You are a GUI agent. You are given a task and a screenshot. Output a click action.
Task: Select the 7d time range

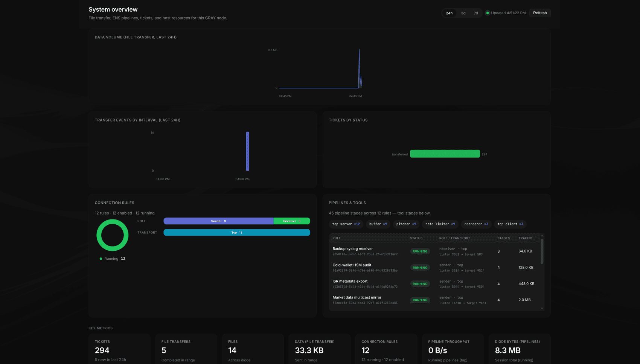coord(476,13)
